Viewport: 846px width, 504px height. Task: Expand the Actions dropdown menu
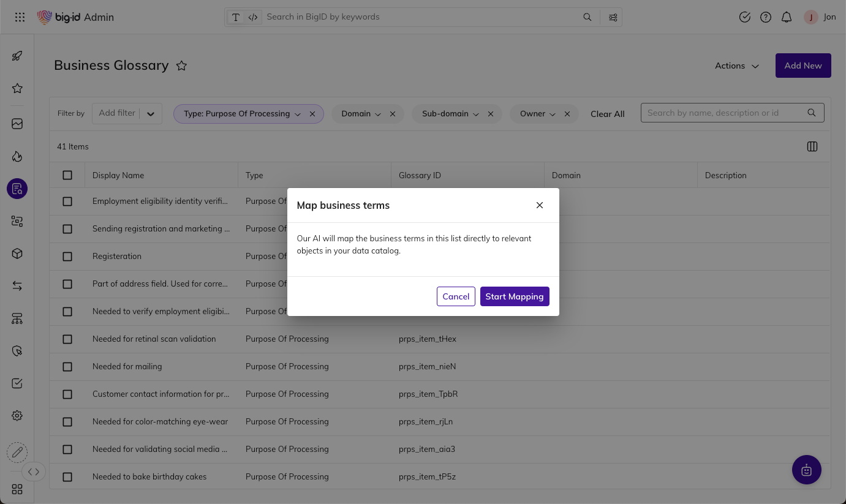(736, 66)
